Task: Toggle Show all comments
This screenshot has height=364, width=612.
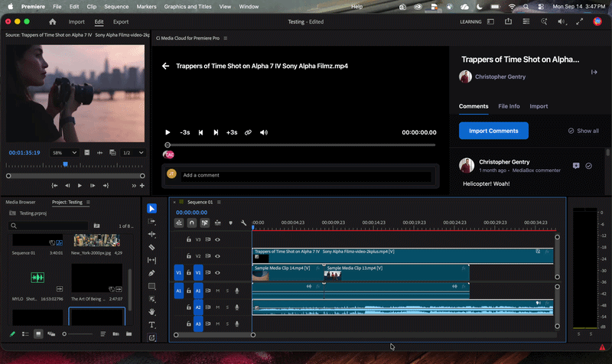Action: pos(584,131)
